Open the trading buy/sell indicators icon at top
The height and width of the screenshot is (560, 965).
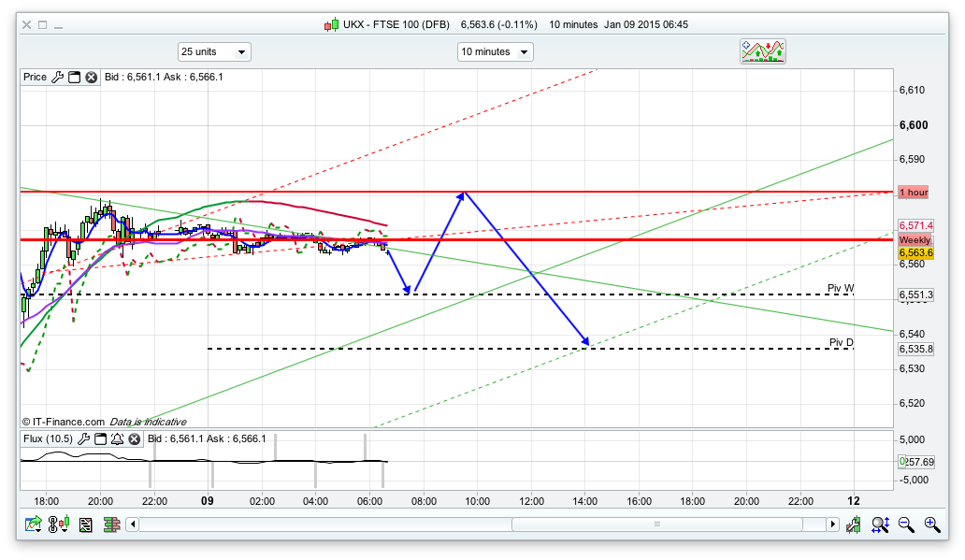pyautogui.click(x=762, y=51)
